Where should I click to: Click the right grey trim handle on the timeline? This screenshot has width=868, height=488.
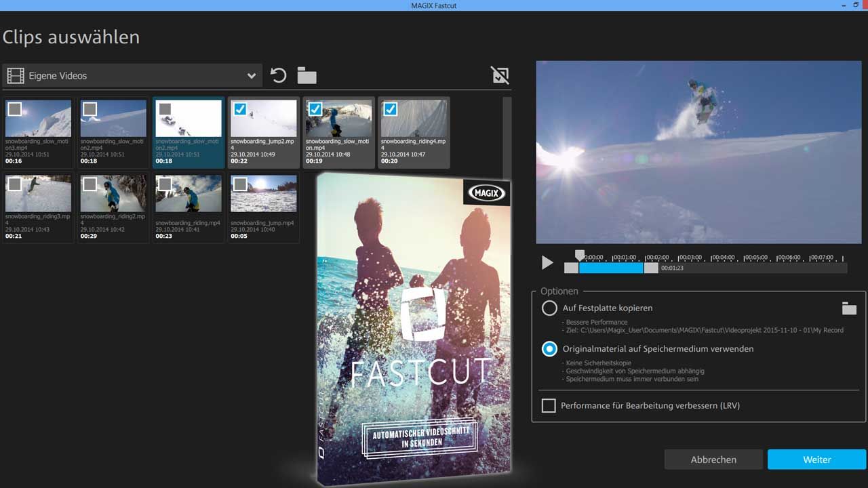(x=651, y=268)
